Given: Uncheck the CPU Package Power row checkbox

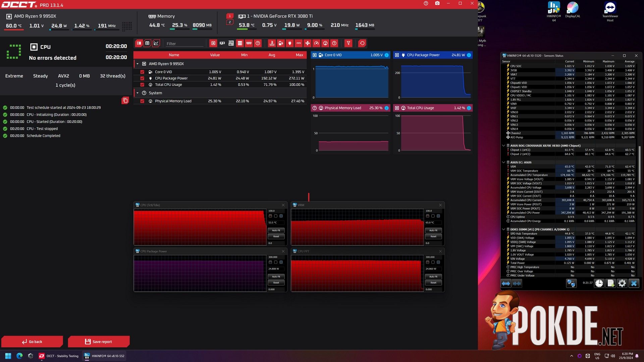Looking at the screenshot, I should [142, 78].
